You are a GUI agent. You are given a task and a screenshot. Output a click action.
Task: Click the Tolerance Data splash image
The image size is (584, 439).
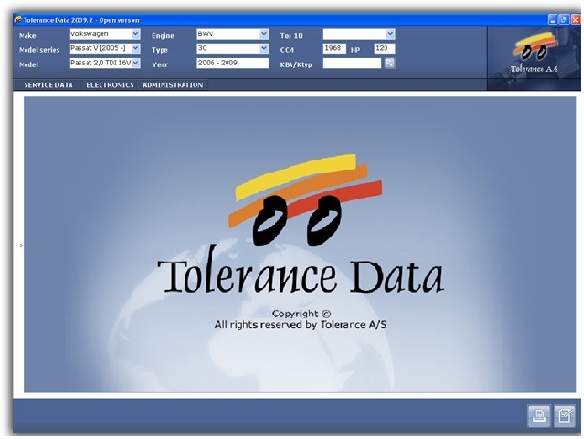(300, 244)
